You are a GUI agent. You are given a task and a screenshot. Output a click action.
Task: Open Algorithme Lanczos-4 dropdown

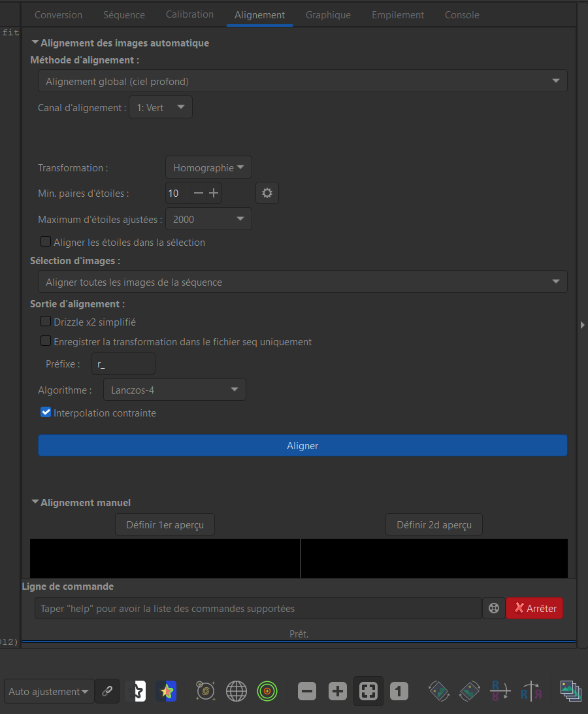(x=174, y=390)
